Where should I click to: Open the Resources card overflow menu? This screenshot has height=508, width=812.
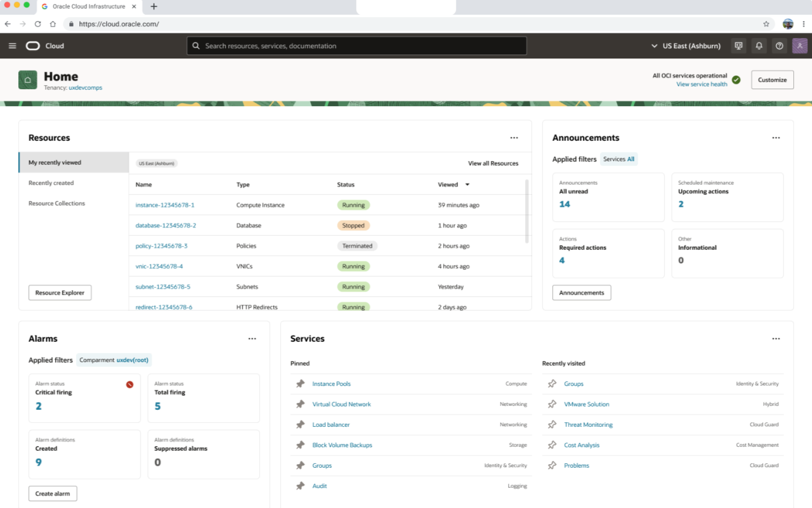pos(514,137)
